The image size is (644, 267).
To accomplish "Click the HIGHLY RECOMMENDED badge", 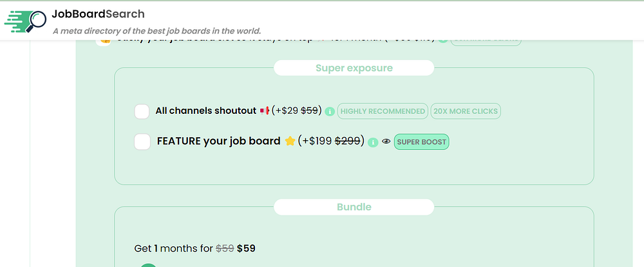I will pyautogui.click(x=383, y=111).
